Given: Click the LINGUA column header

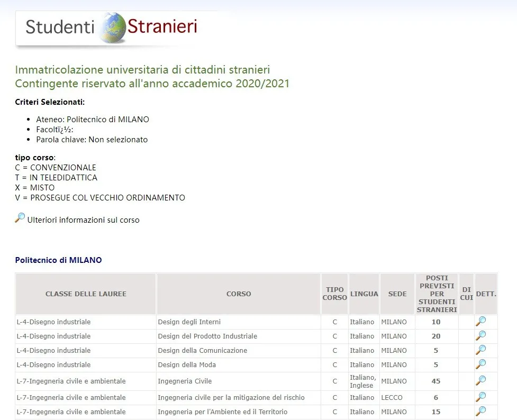Looking at the screenshot, I should pyautogui.click(x=364, y=294).
